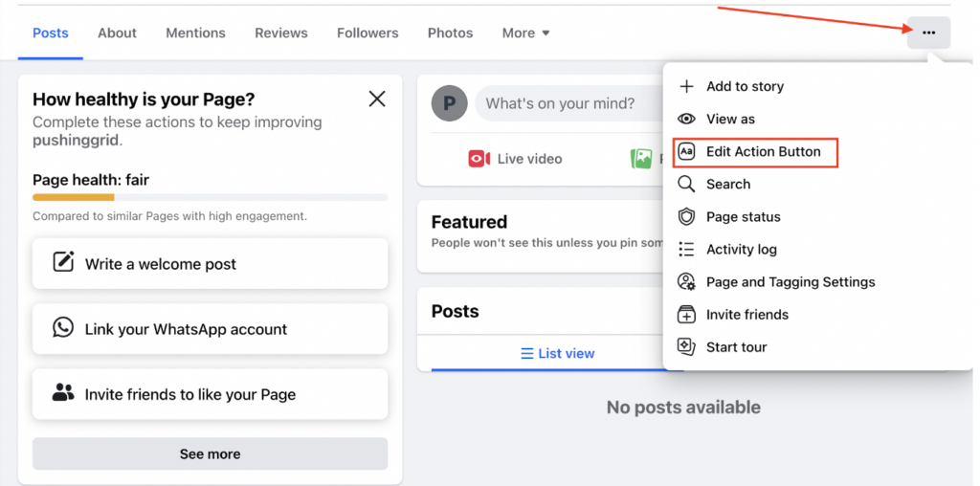Image resolution: width=980 pixels, height=486 pixels.
Task: Select Link your WhatsApp account
Action: 210,329
